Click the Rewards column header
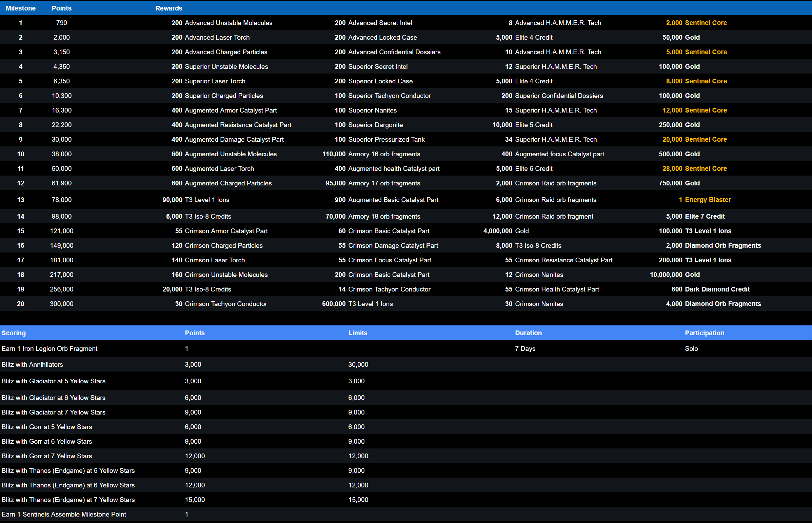The width and height of the screenshot is (812, 523). (169, 8)
